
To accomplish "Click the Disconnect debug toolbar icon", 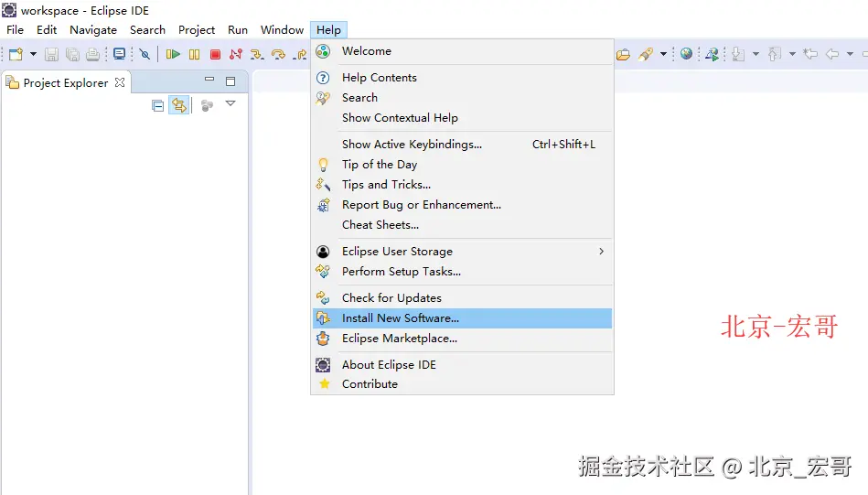I will 236,54.
